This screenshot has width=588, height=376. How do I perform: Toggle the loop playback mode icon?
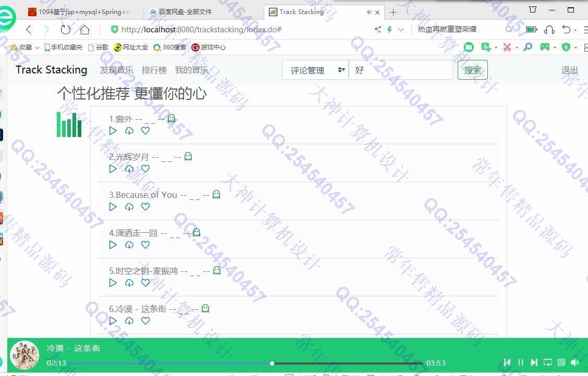[547, 362]
